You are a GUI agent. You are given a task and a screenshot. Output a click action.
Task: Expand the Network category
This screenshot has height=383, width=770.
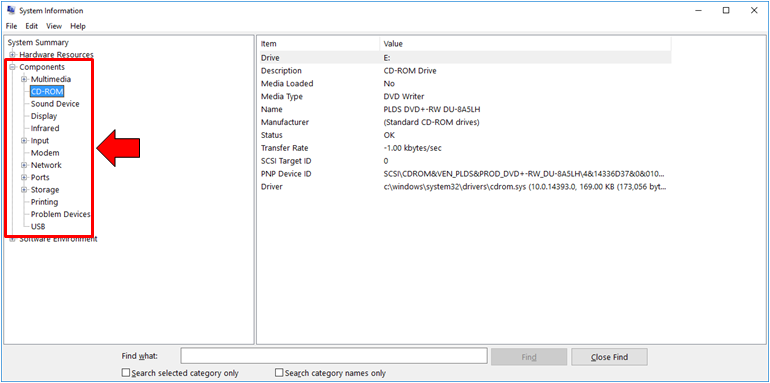pyautogui.click(x=24, y=165)
